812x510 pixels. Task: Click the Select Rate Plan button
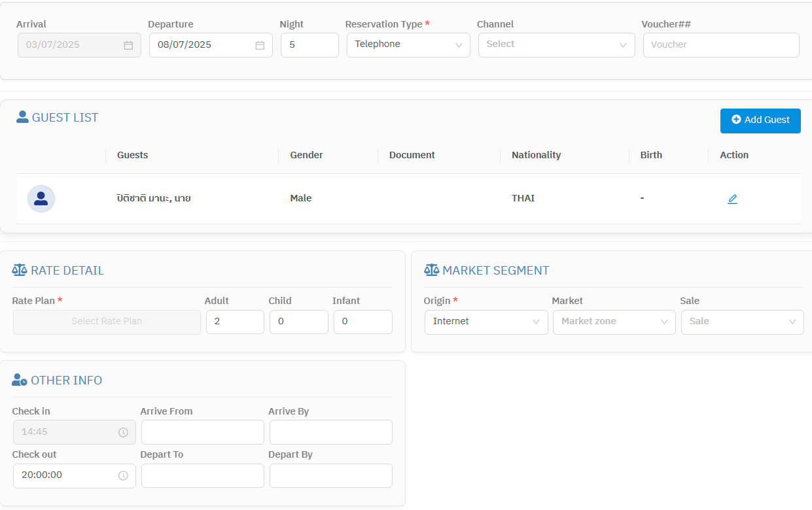pyautogui.click(x=107, y=322)
